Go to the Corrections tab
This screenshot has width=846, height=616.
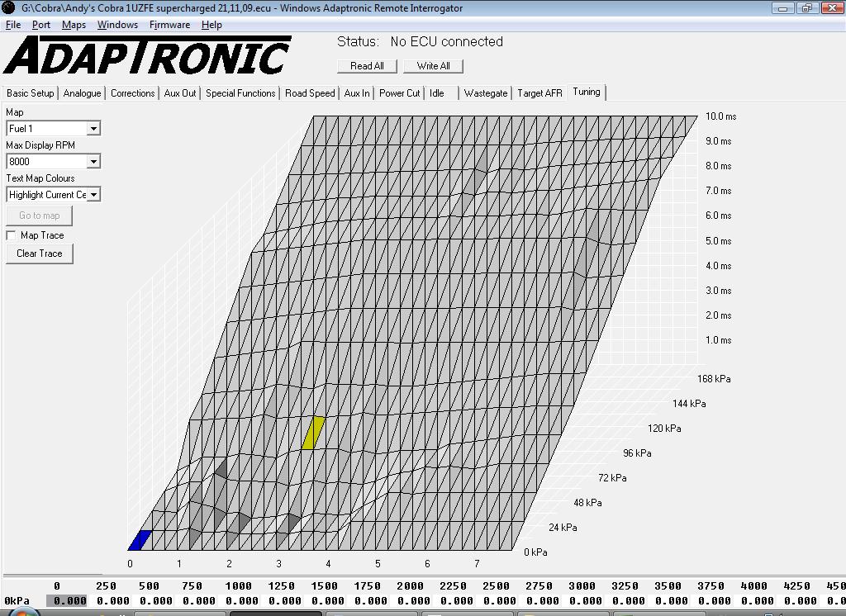coord(133,93)
